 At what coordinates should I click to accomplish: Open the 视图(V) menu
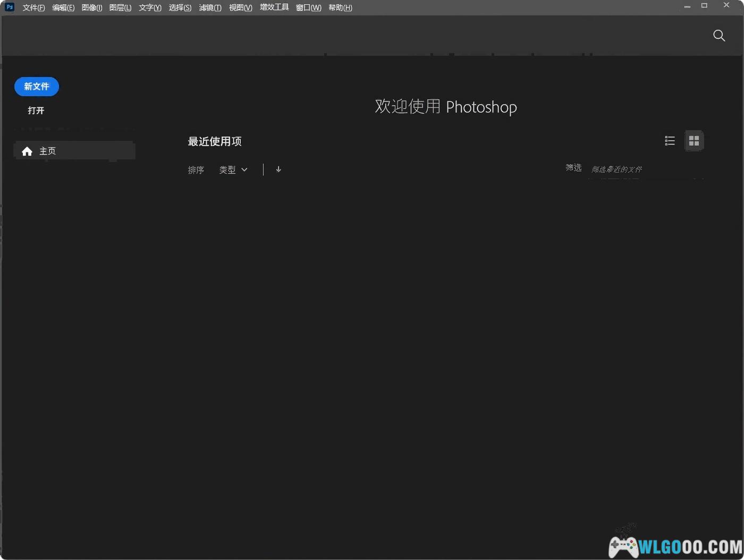(240, 7)
